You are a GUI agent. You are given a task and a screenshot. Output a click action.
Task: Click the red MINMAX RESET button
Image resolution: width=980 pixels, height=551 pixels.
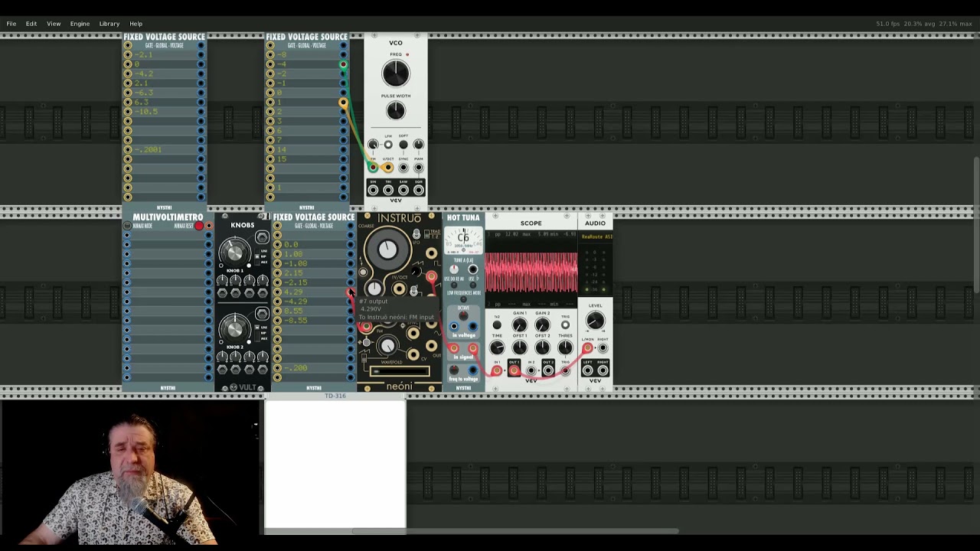198,226
